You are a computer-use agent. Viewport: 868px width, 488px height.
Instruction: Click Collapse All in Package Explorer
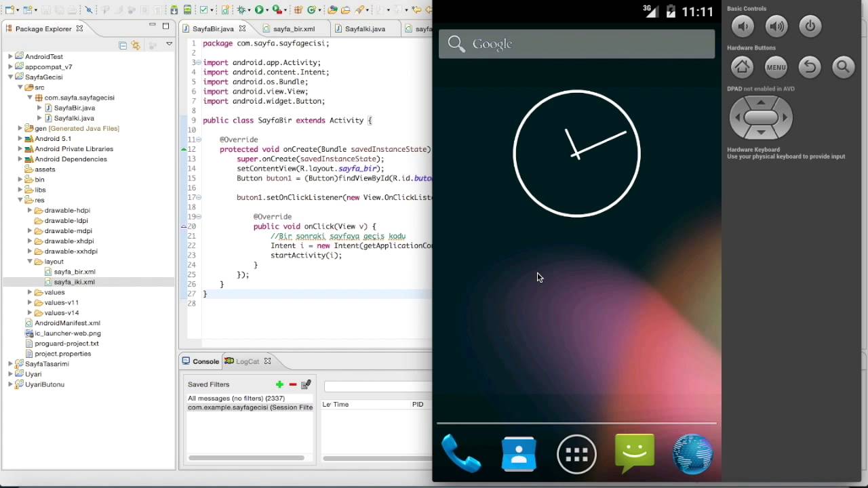(x=123, y=45)
